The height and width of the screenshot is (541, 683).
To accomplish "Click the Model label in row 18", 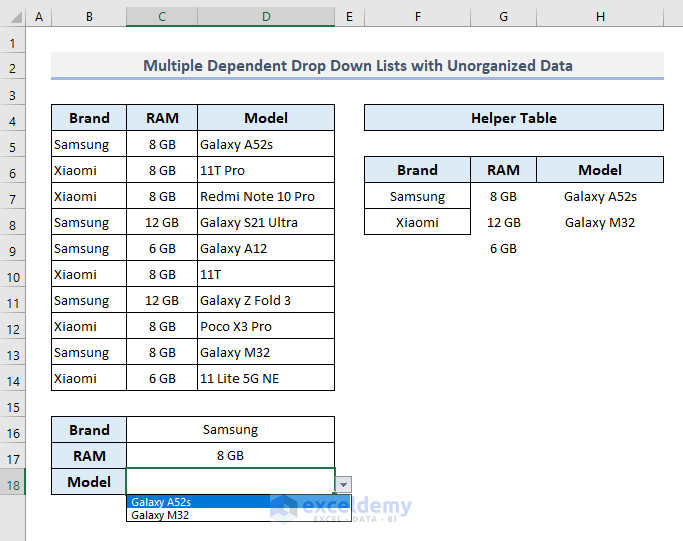I will tap(89, 481).
